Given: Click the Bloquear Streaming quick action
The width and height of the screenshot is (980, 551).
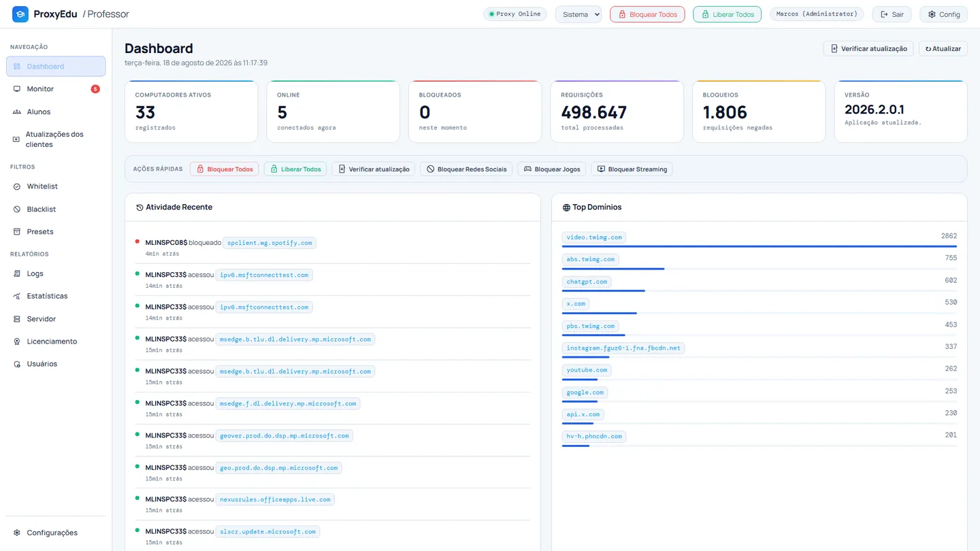Looking at the screenshot, I should pos(632,169).
